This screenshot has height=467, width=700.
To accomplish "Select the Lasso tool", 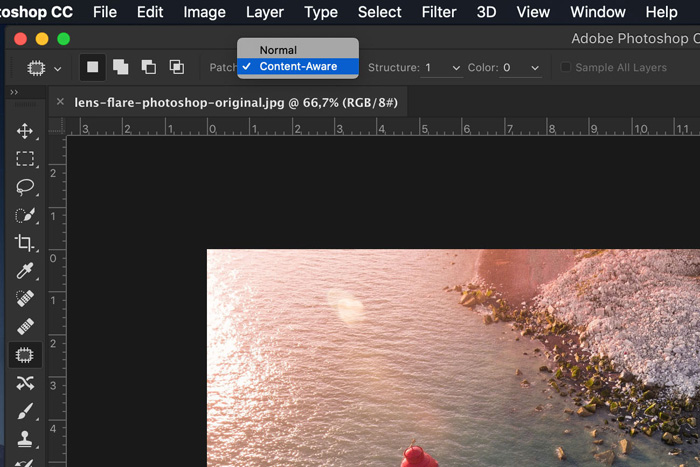I will [25, 187].
